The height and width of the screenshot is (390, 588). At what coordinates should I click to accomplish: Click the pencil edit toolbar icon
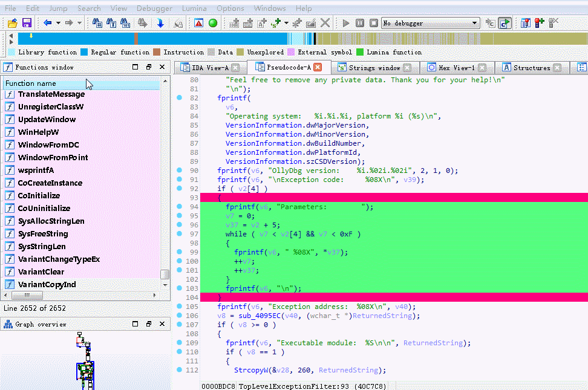coord(311,23)
